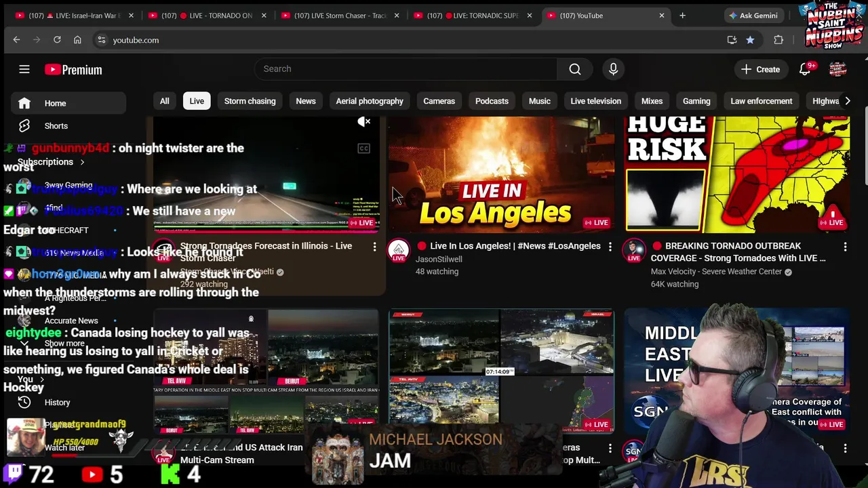The width and height of the screenshot is (868, 488).
Task: Unmute the previewing tornado video
Action: point(364,122)
